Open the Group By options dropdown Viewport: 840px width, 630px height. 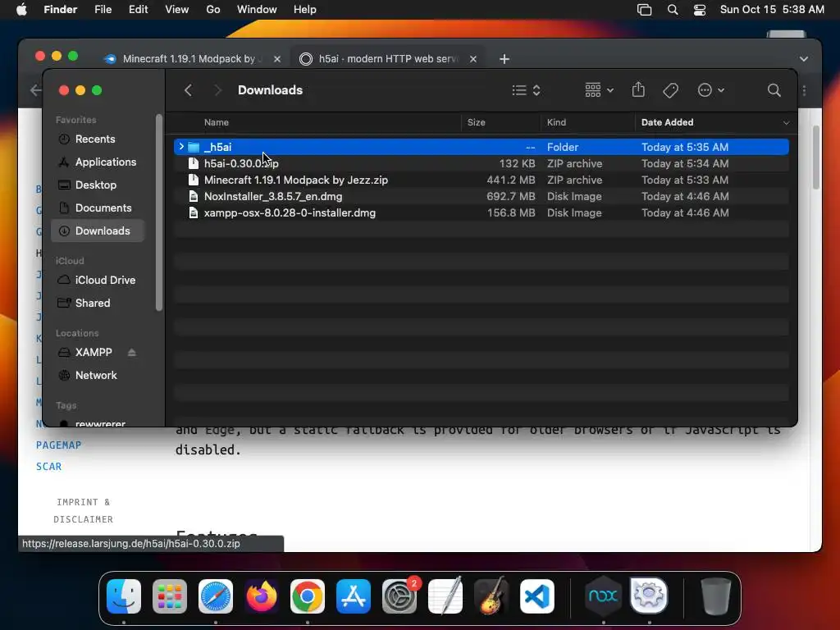pos(599,90)
